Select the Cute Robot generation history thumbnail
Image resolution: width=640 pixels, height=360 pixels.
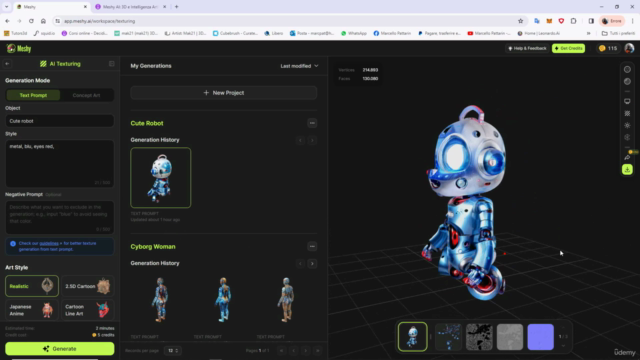(x=160, y=178)
